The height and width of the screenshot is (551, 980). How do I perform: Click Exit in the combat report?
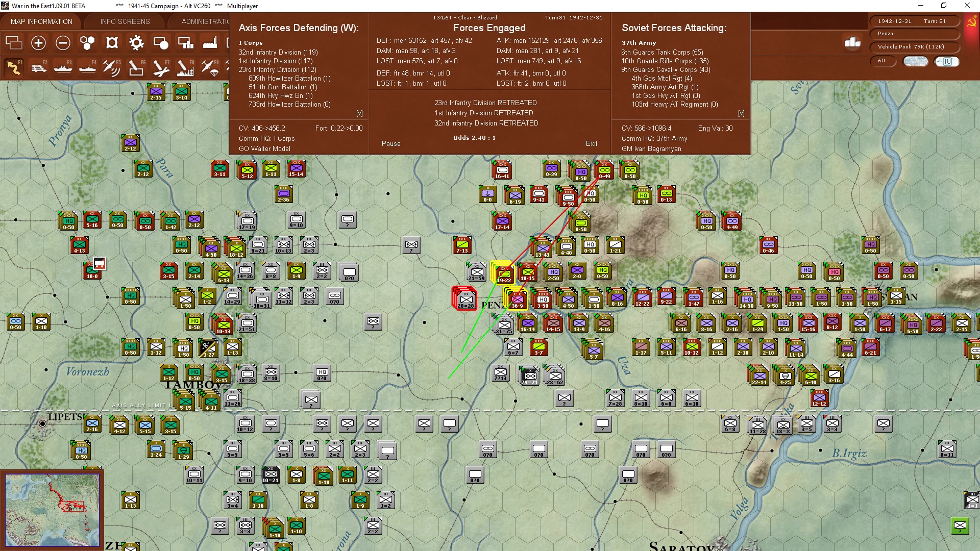pyautogui.click(x=591, y=144)
